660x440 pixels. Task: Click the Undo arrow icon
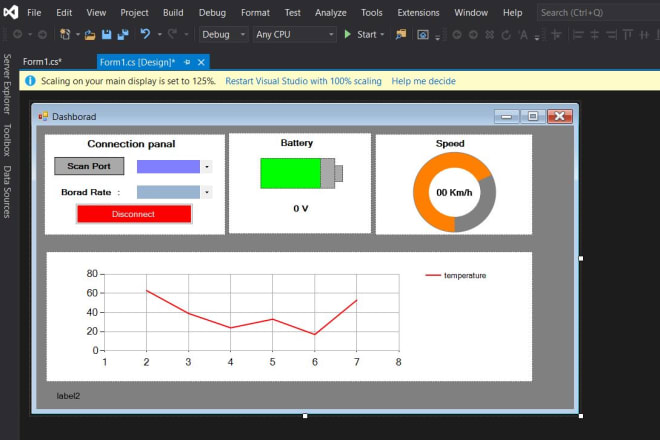pyautogui.click(x=145, y=34)
